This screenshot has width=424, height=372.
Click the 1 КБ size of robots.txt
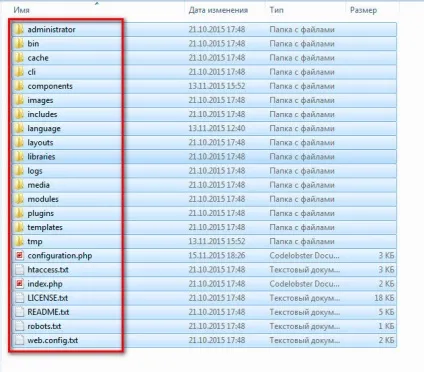pos(386,326)
